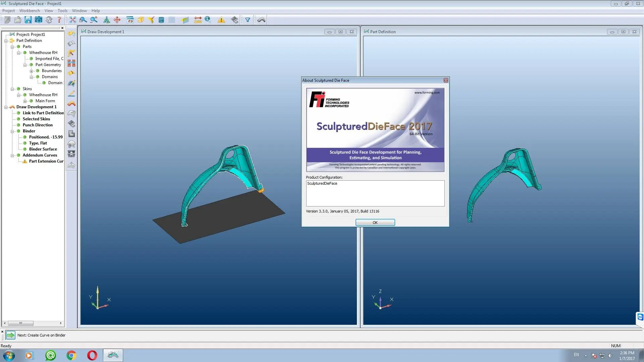Click the funnel Filter toolbar icon

(248, 20)
